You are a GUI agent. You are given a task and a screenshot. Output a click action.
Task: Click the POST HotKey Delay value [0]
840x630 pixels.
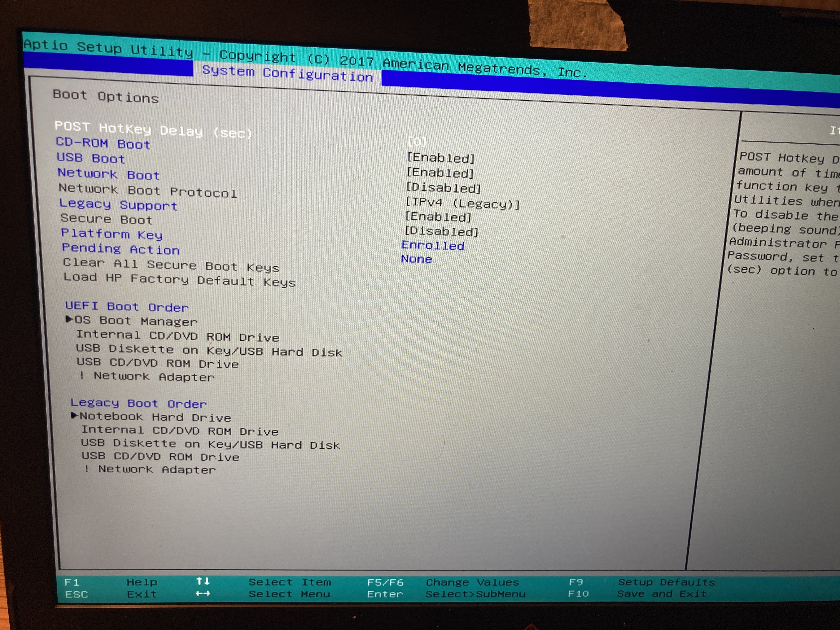(x=417, y=142)
